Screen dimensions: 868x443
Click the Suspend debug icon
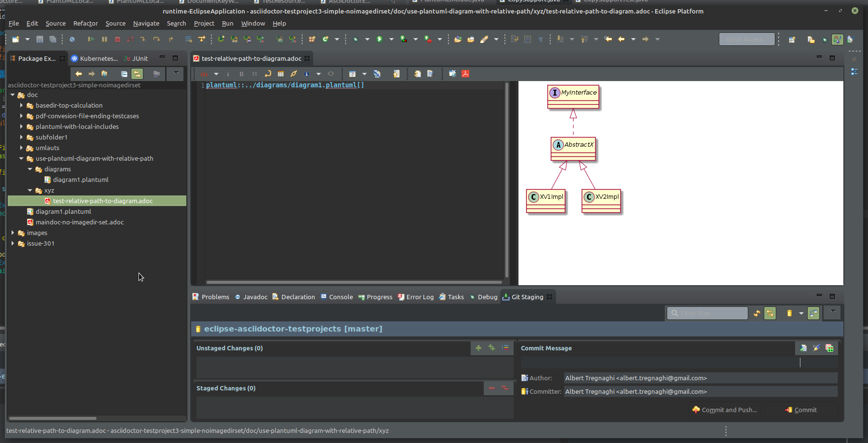[x=104, y=39]
